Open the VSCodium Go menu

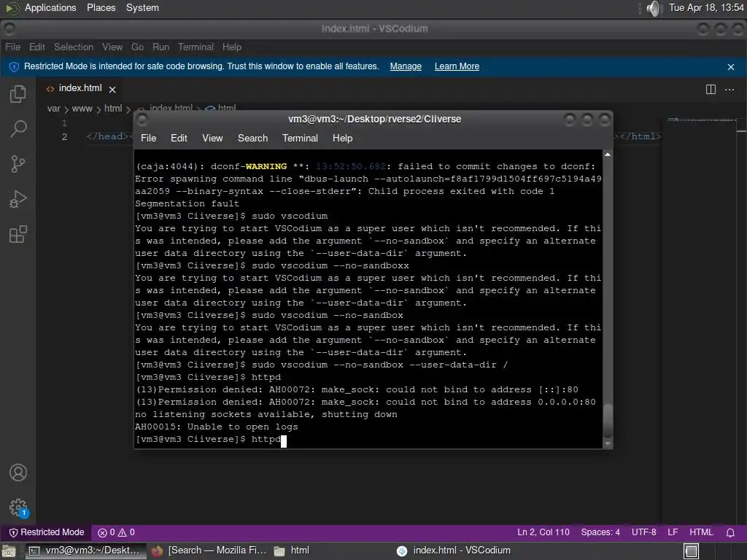click(x=137, y=47)
